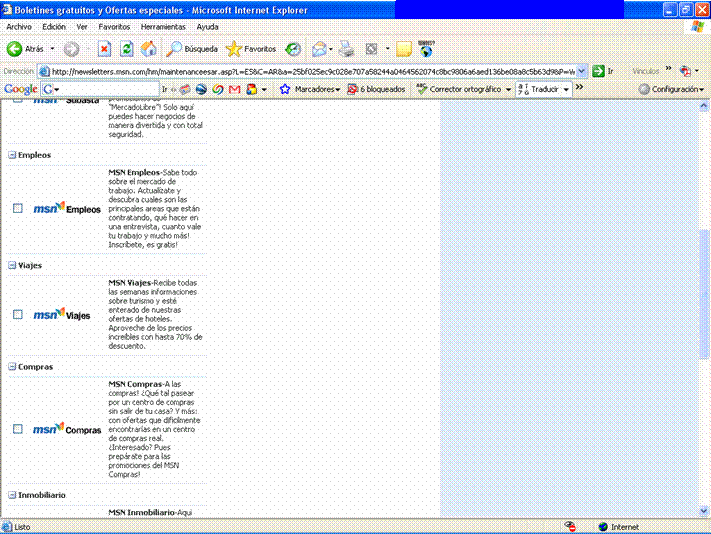Go to the Home page icon

click(149, 48)
